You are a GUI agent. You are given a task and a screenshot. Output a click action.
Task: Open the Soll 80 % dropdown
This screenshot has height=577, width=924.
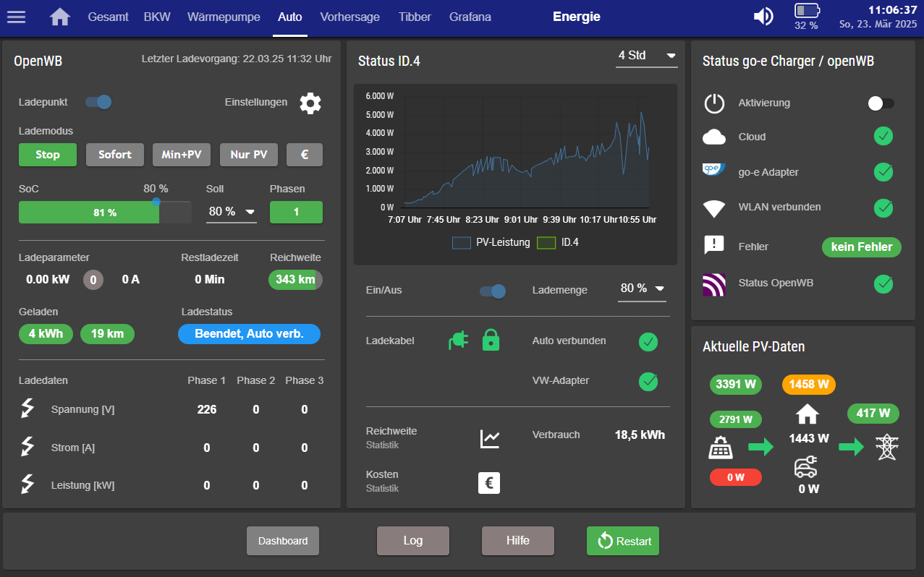(231, 212)
